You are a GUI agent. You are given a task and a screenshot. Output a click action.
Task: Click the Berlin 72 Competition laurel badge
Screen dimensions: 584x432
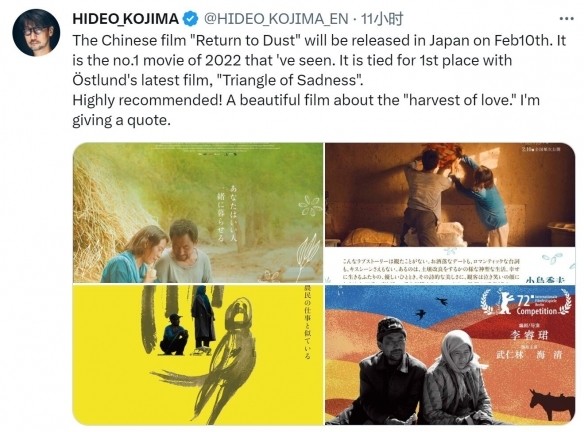click(527, 302)
